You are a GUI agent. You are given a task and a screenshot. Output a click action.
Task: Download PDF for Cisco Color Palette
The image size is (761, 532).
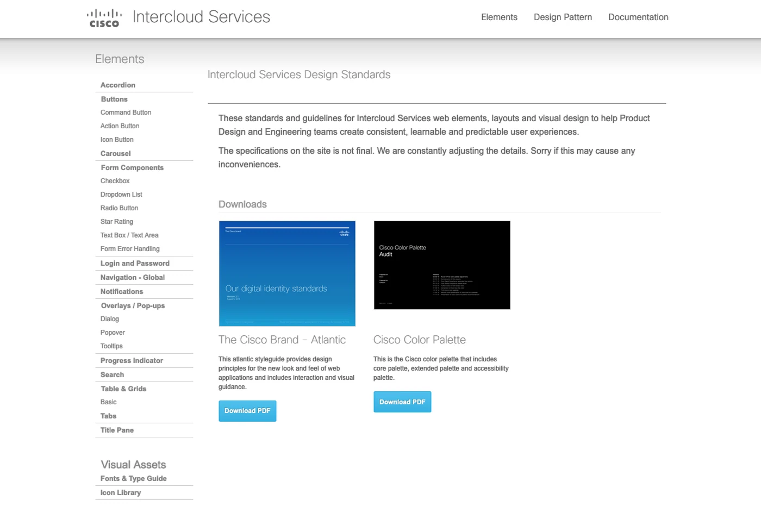pos(402,402)
